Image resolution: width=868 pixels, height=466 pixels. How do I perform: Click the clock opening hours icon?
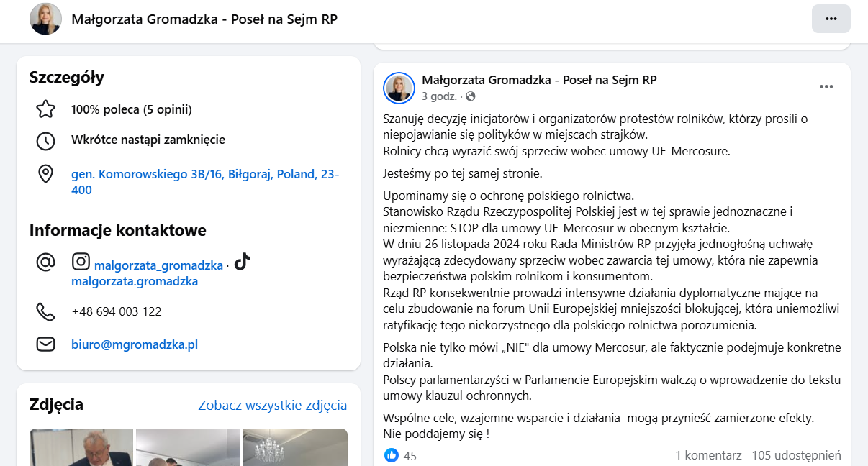pos(45,140)
